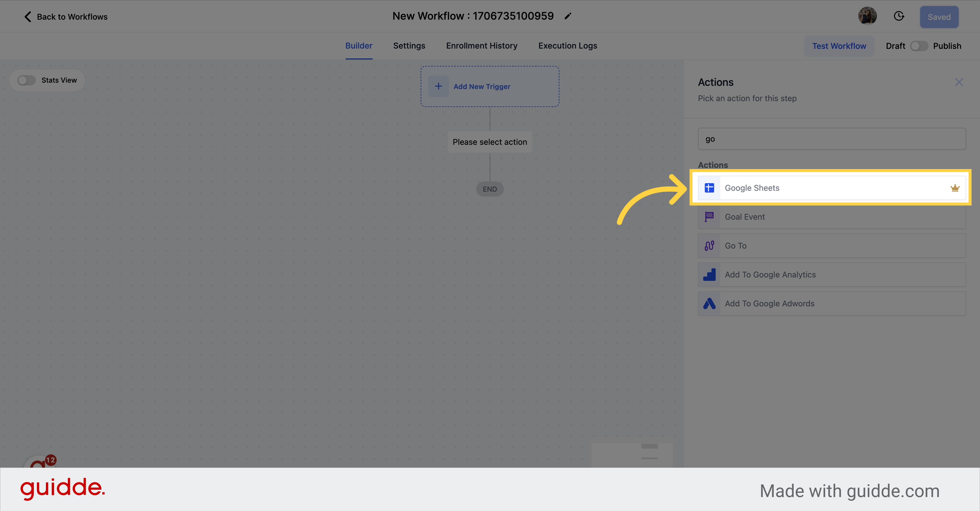Open version history clock icon
Image resolution: width=980 pixels, height=511 pixels.
899,16
